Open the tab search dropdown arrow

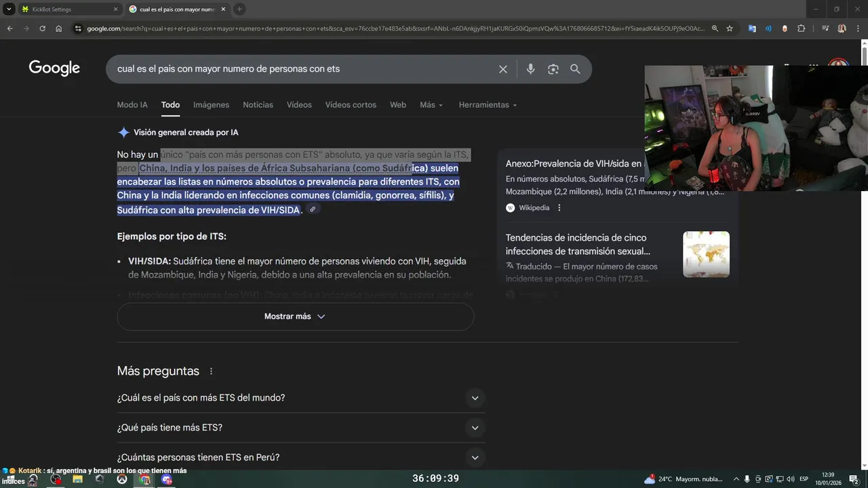pos(9,9)
